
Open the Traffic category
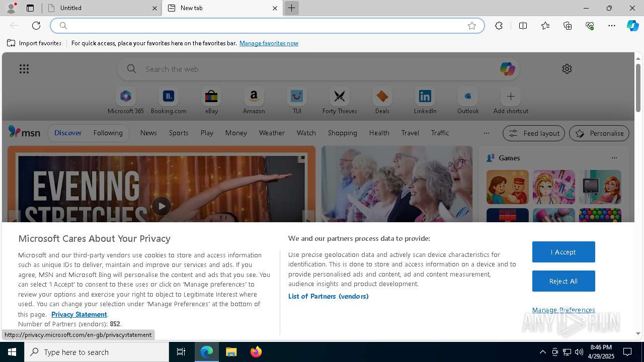pyautogui.click(x=440, y=133)
